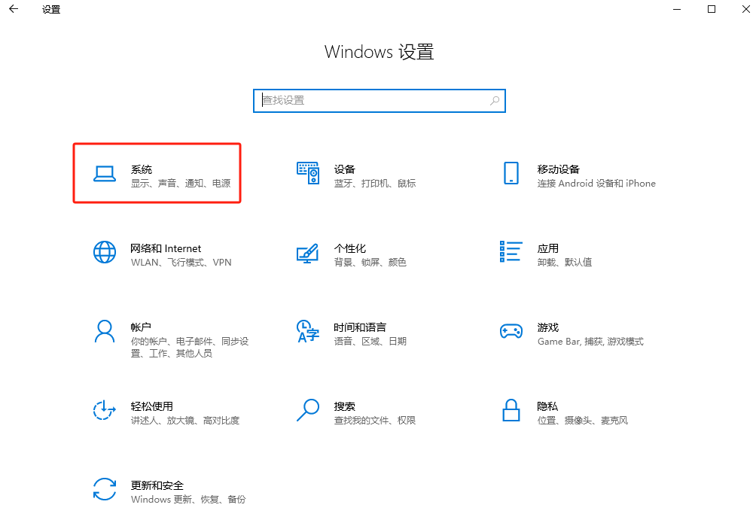Click the text Game Bar, 捕获, 游戏模式
Viewport: 756px width, 532px height.
[590, 342]
